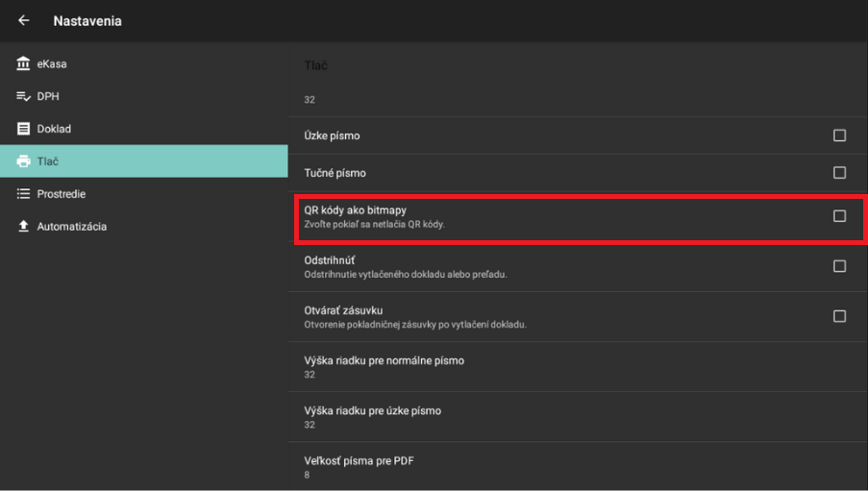868x491 pixels.
Task: Click the back arrow icon
Action: point(24,20)
